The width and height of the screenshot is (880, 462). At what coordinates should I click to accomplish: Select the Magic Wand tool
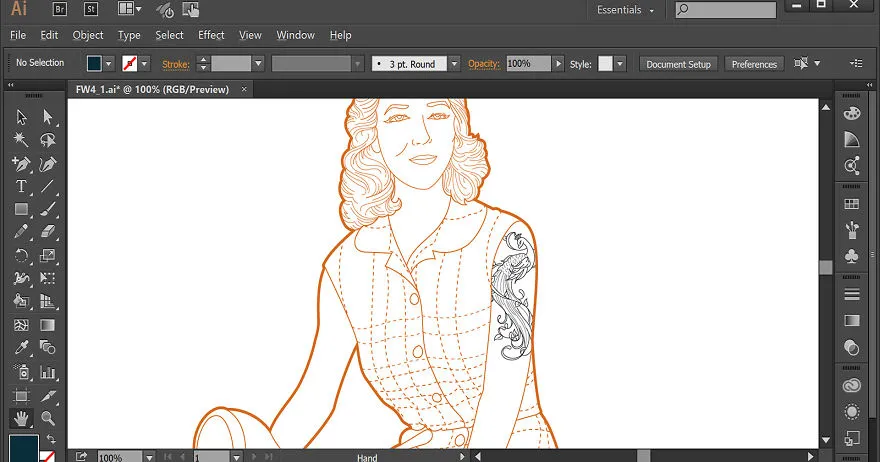coord(21,139)
